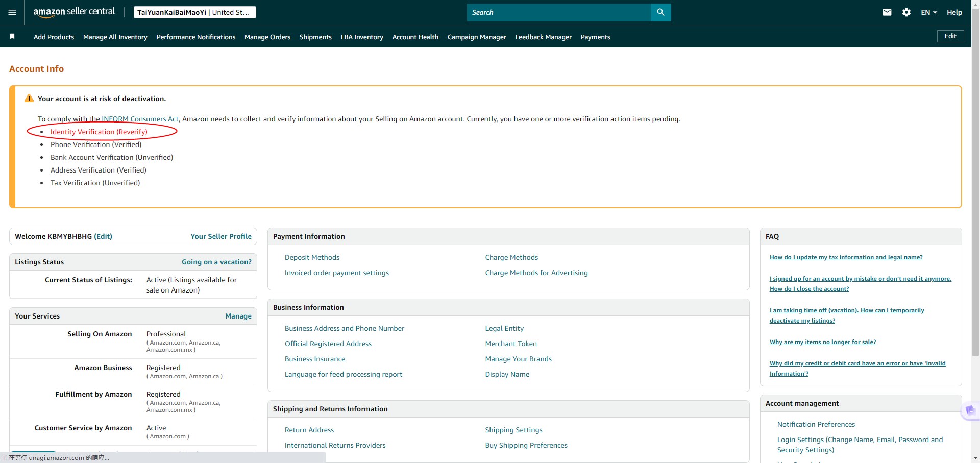This screenshot has width=980, height=463.
Task: Open Display Name
Action: 507,374
